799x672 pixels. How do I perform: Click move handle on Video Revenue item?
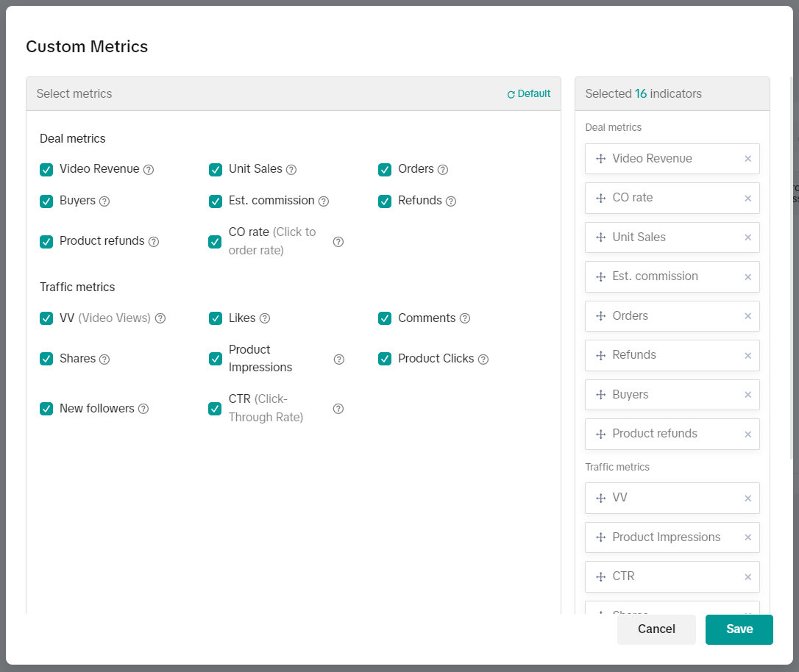tap(600, 159)
